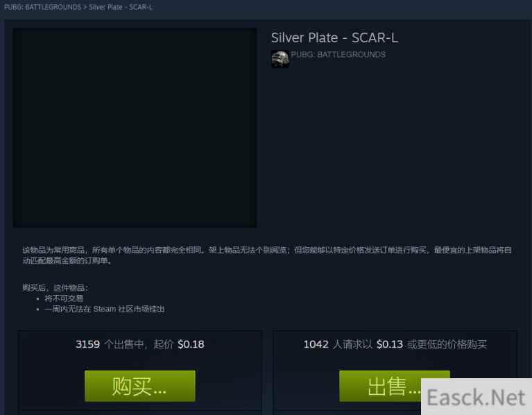Click the PUBG helmet game icon

280,59
